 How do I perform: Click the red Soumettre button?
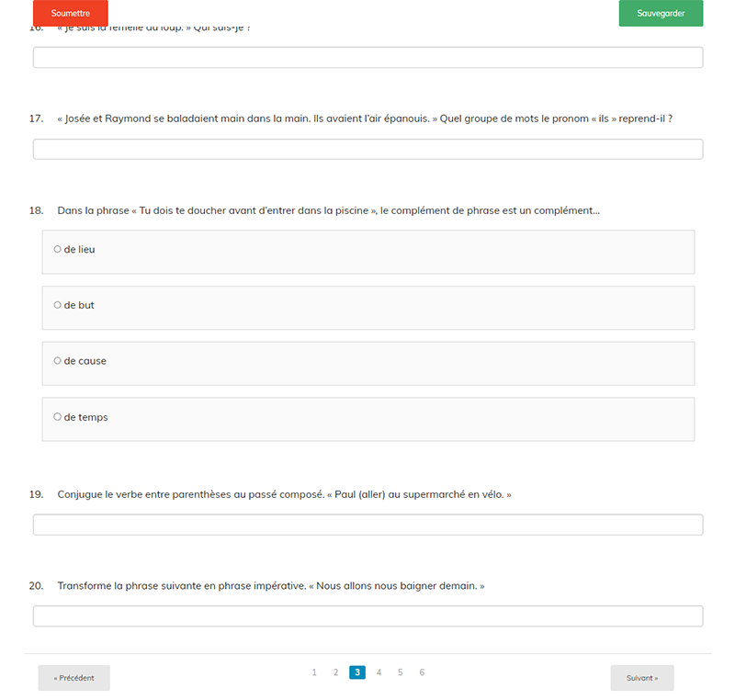[71, 14]
